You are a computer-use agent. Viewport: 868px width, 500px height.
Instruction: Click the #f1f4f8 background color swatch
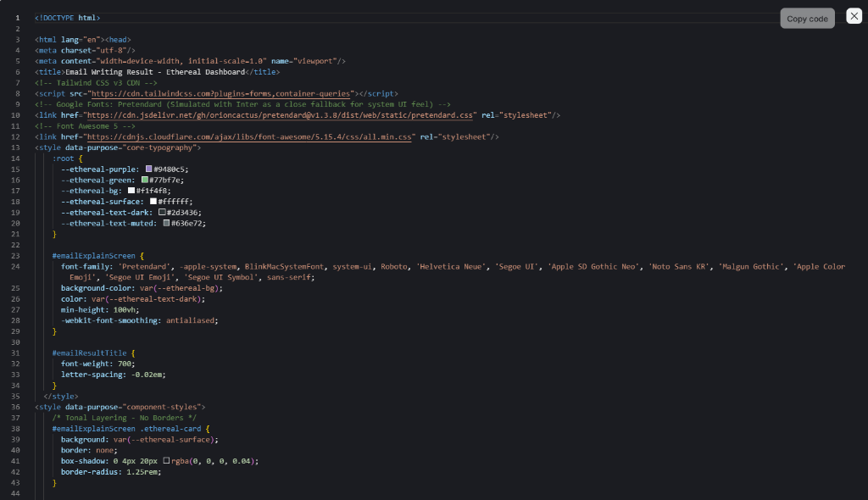tap(131, 191)
